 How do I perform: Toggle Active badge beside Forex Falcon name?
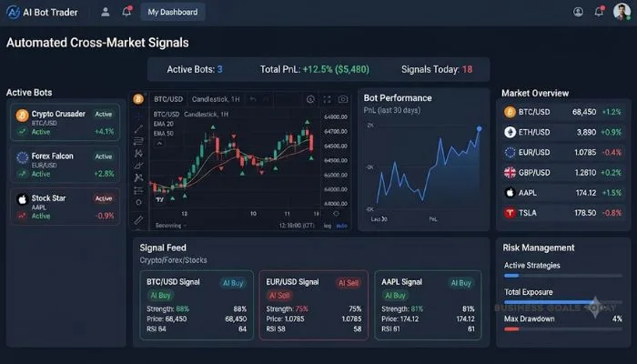pos(104,157)
